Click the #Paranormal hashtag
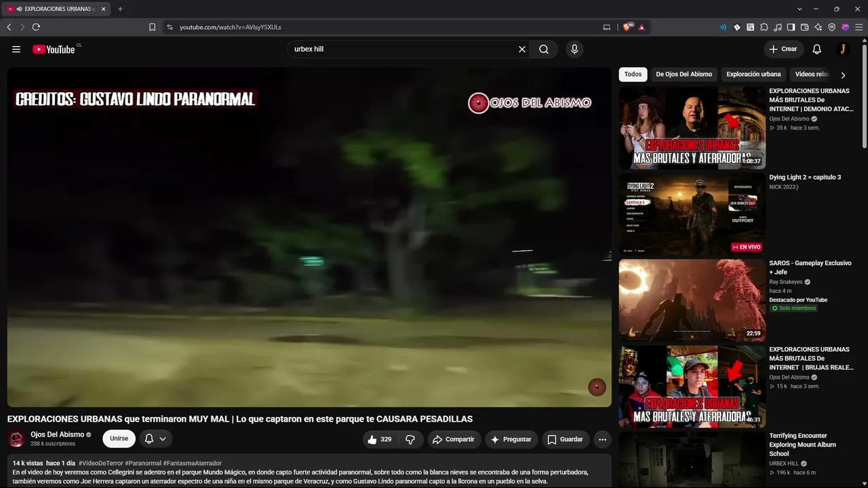The width and height of the screenshot is (868, 488). tap(143, 464)
